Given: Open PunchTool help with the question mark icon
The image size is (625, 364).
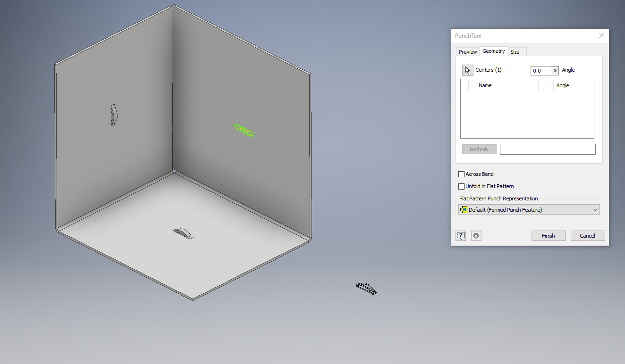Looking at the screenshot, I should click(x=460, y=235).
